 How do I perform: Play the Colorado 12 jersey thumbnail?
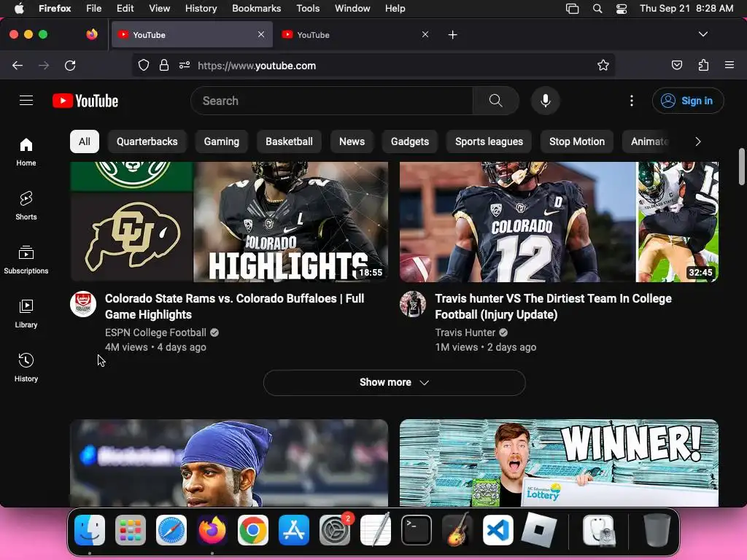[x=559, y=222]
